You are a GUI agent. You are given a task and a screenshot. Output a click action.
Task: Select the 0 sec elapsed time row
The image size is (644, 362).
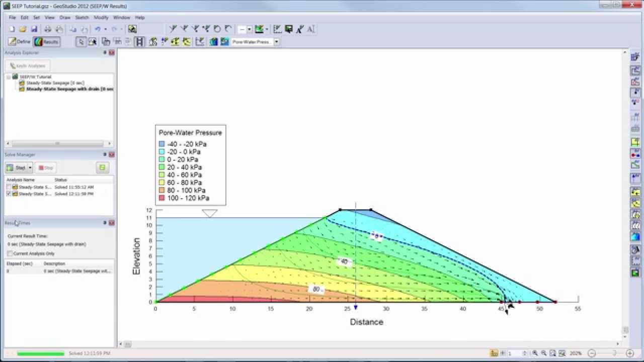coord(59,271)
